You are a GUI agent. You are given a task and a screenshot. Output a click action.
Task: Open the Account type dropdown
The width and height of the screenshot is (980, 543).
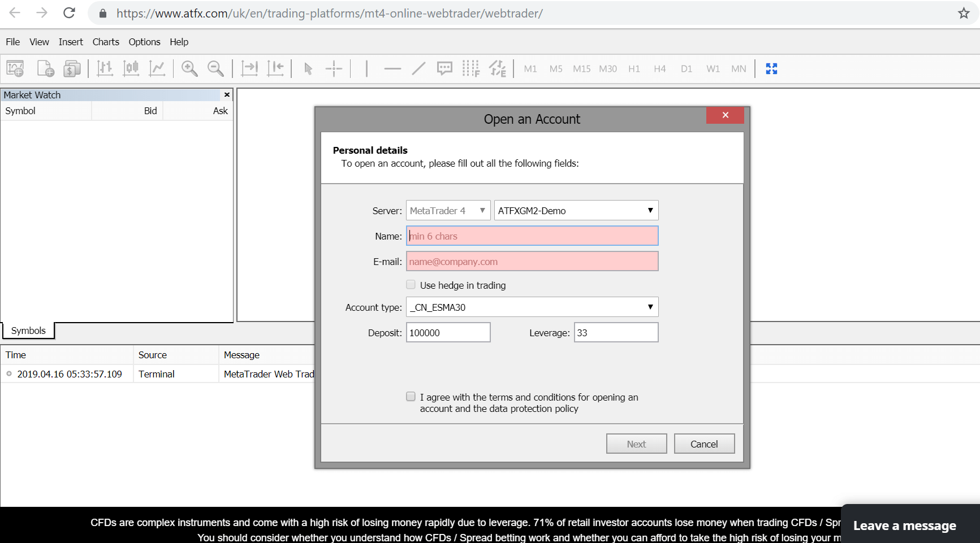(x=532, y=307)
